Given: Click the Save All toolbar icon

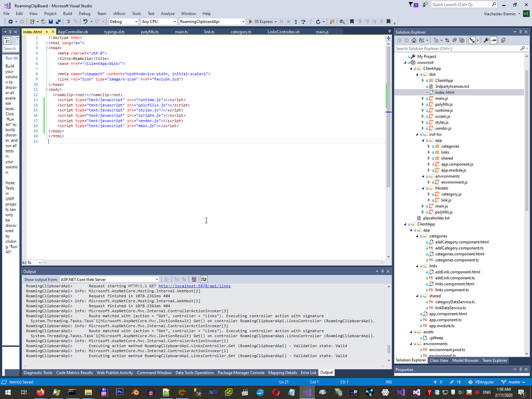Looking at the screenshot, I should pyautogui.click(x=58, y=22).
